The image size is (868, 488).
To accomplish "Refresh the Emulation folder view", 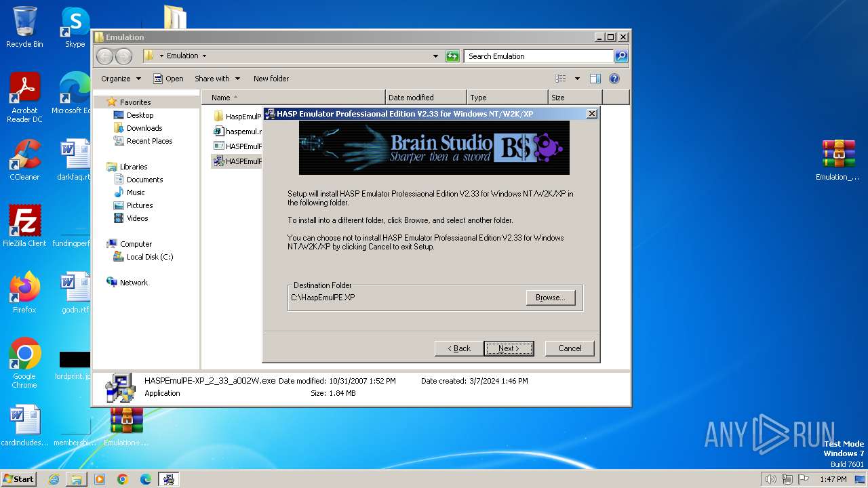I will point(452,56).
